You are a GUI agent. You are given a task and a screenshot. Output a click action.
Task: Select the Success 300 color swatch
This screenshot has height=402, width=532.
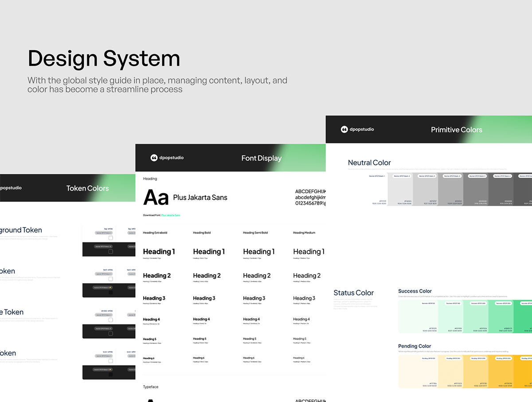point(501,316)
